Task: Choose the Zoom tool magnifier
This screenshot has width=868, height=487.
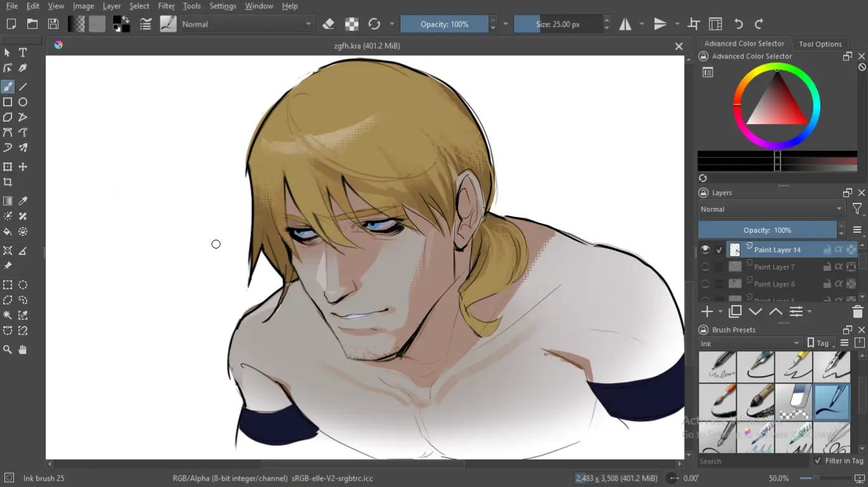Action: point(8,349)
